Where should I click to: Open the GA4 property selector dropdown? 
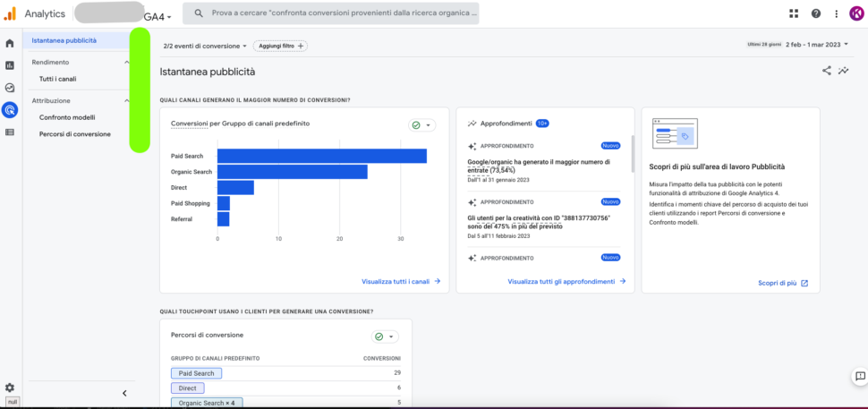point(157,17)
